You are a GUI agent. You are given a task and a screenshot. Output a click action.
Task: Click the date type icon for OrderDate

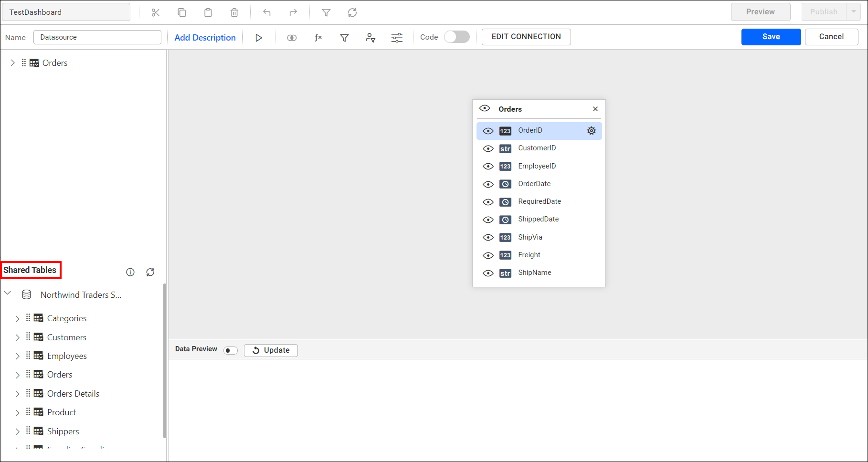point(505,184)
